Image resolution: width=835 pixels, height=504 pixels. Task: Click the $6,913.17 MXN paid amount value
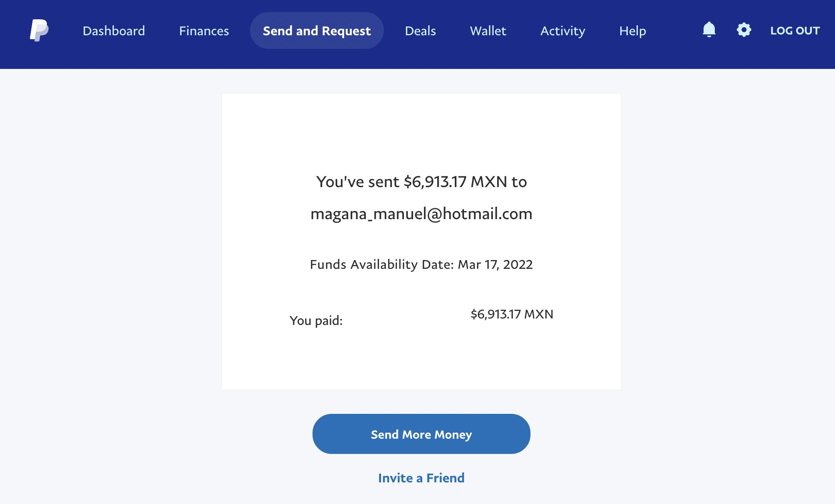512,314
